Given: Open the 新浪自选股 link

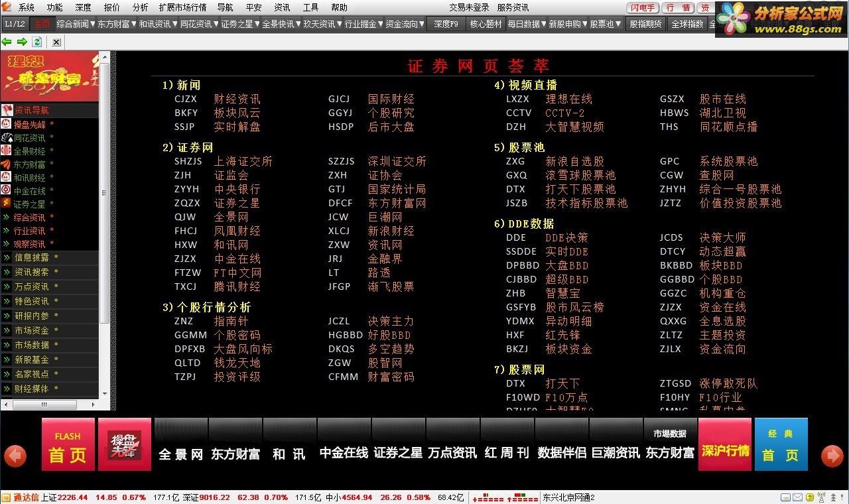Looking at the screenshot, I should 574,161.
